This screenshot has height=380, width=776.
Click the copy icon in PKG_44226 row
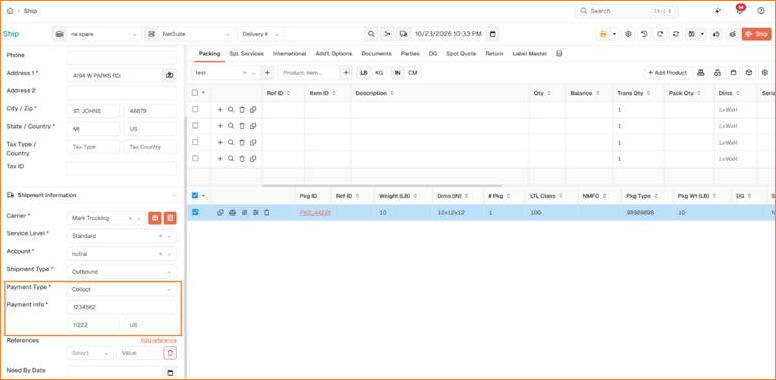pos(220,213)
